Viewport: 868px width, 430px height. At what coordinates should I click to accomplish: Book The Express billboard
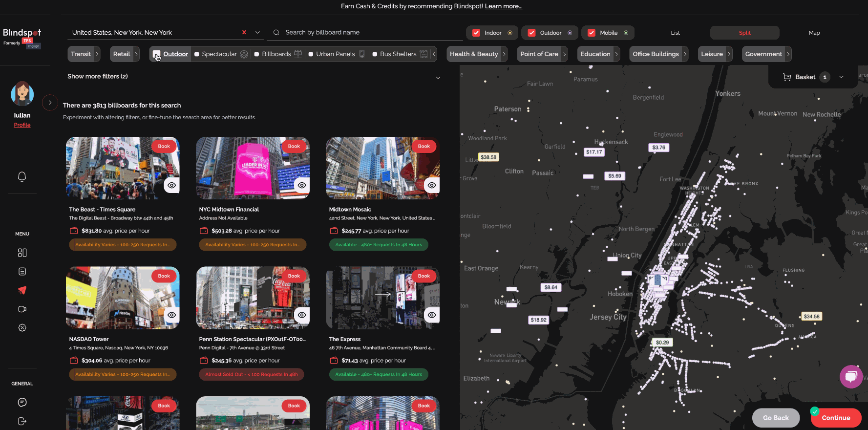tap(424, 276)
